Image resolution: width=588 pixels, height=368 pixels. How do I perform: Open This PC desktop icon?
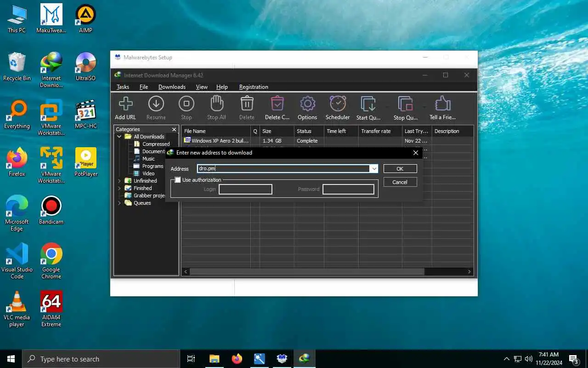(x=17, y=18)
